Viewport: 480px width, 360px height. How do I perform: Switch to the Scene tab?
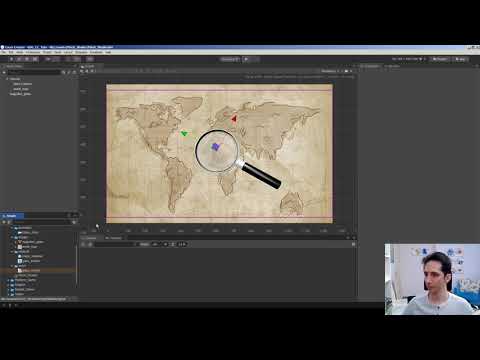pos(88,66)
